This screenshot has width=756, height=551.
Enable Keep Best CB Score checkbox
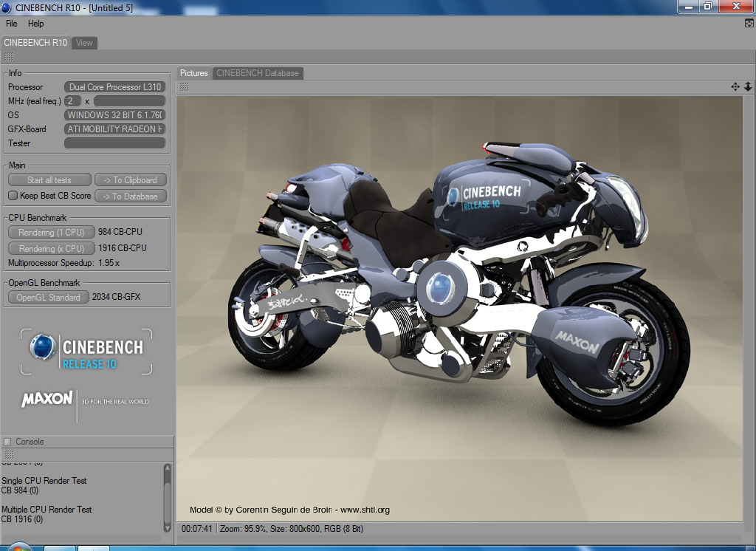pos(13,196)
